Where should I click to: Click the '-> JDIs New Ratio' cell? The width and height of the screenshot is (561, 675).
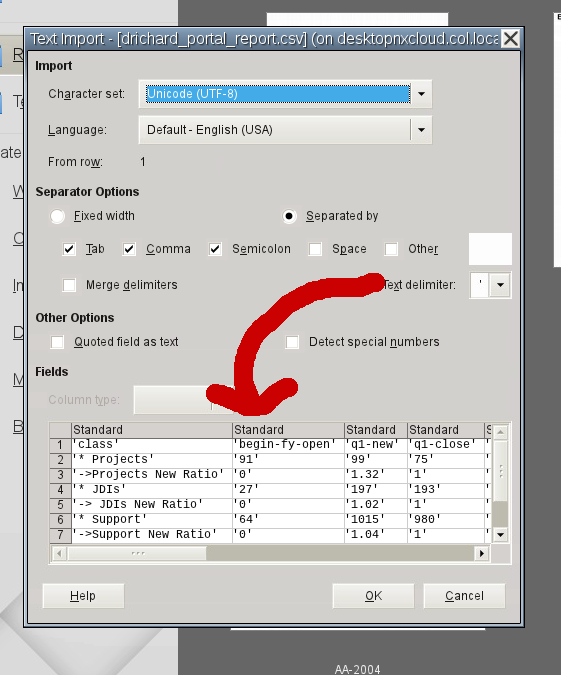coord(152,504)
